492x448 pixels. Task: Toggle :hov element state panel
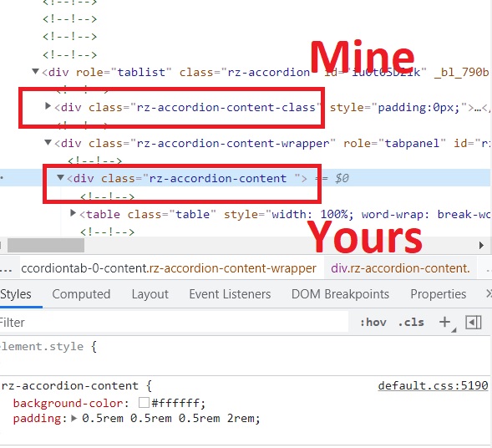373,323
